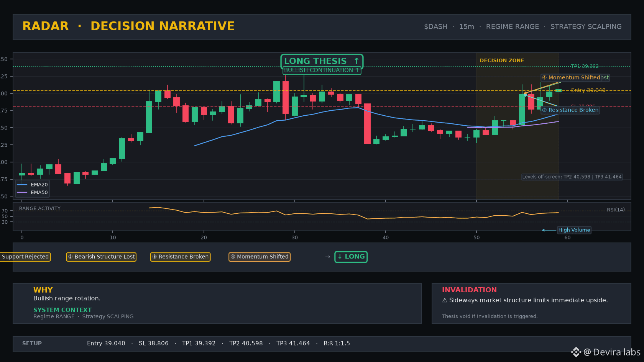
Task: Click the 15m timeframe label
Action: click(467, 26)
